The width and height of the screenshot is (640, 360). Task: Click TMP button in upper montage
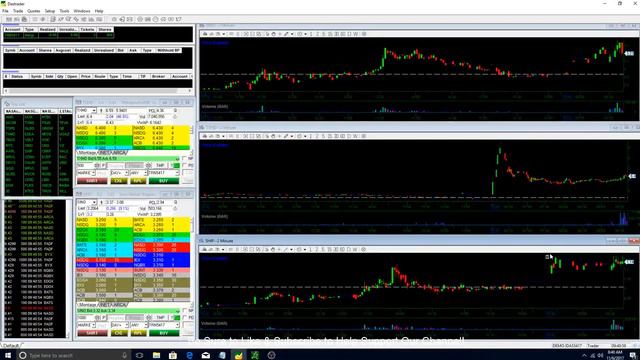point(160,165)
